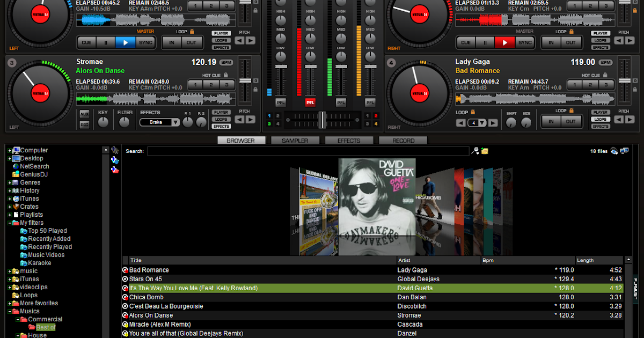Nudge Lady Gaga deck pitch right arrow

pos(630,119)
